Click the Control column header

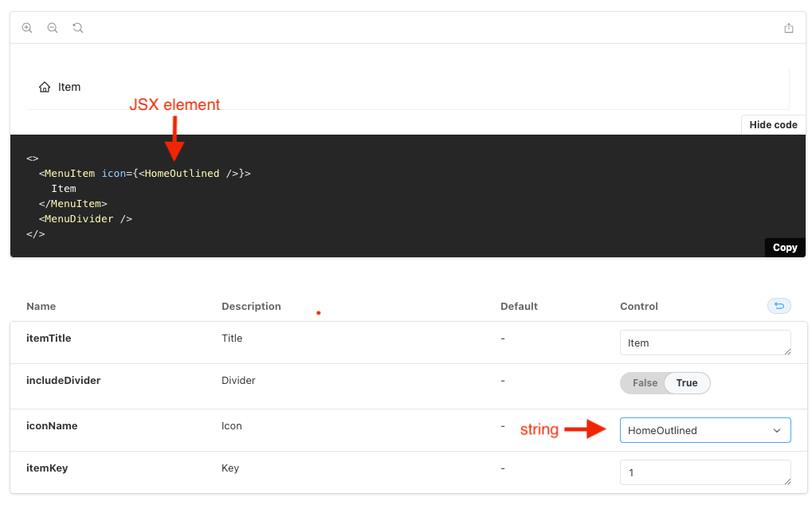point(639,307)
